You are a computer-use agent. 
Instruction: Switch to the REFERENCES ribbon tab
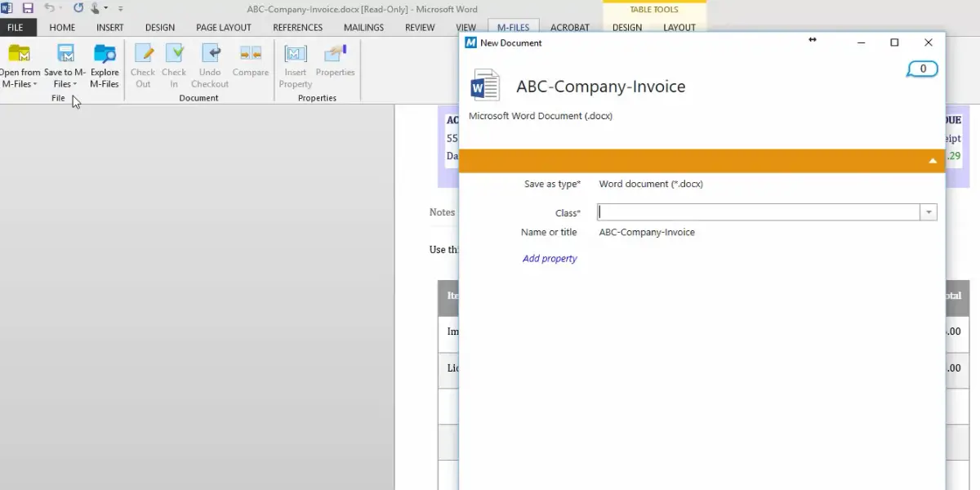[297, 27]
